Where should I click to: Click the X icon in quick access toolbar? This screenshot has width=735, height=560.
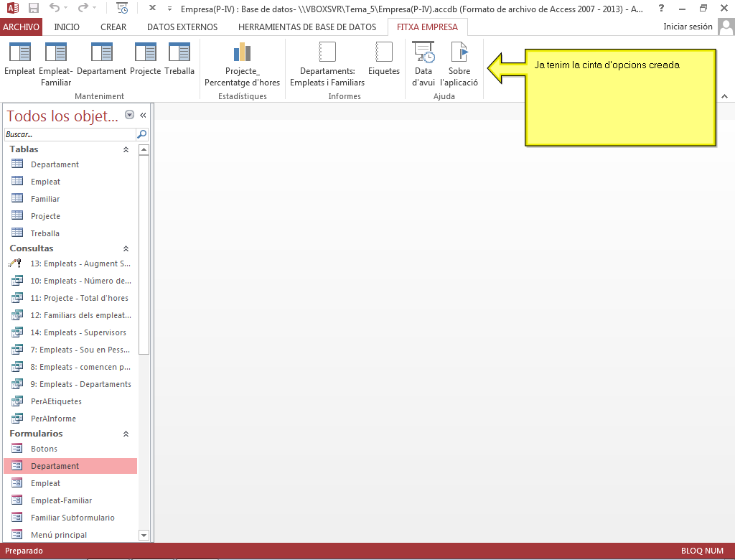(152, 8)
